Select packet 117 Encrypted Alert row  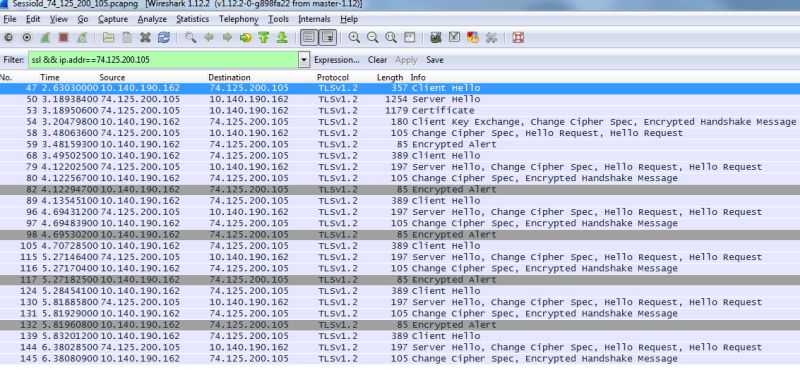click(400, 280)
